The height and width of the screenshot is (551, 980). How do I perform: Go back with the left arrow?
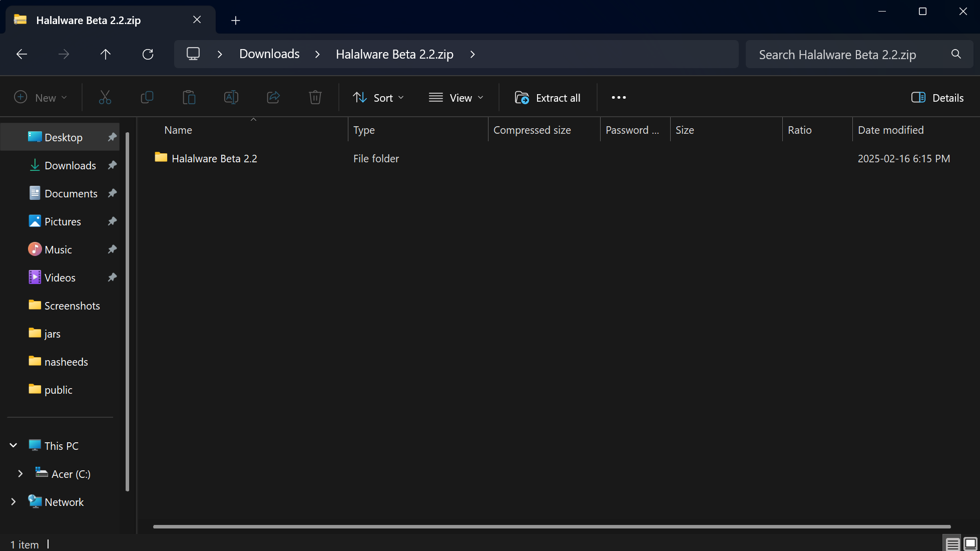pyautogui.click(x=22, y=54)
